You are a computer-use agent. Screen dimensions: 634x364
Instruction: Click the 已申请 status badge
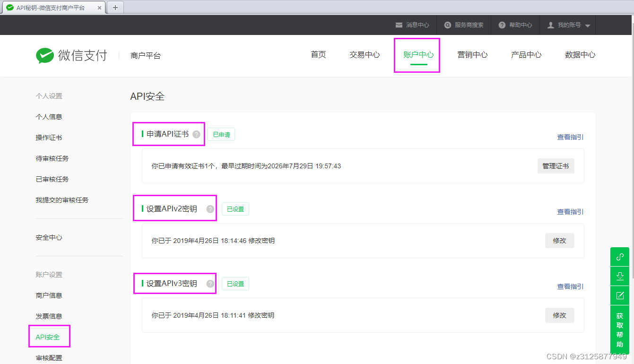point(221,134)
